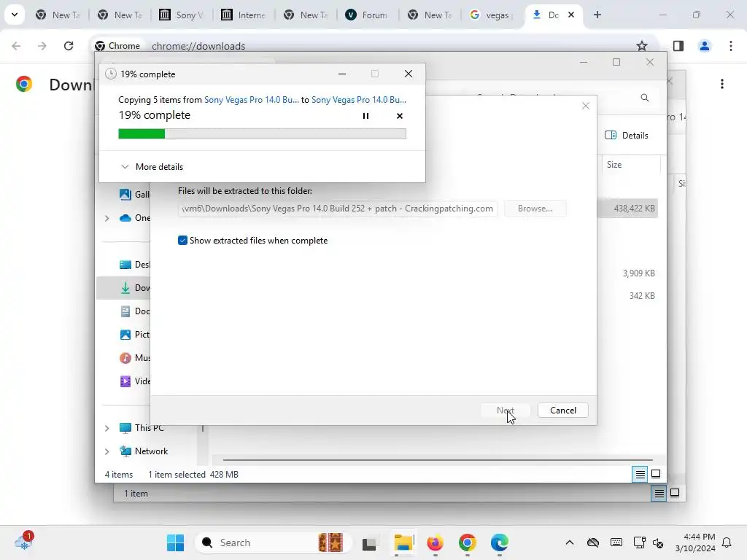Viewport: 747px width, 560px height.
Task: Switch to the Forum tab
Action: (x=367, y=15)
